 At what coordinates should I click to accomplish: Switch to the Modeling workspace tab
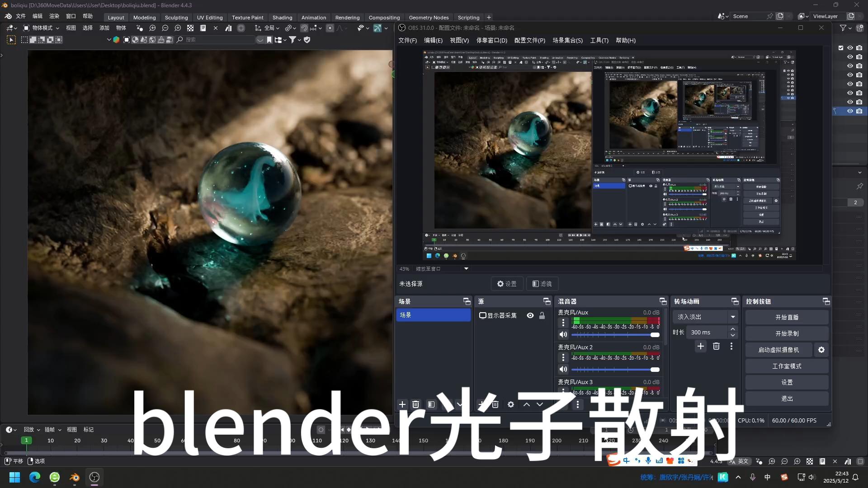point(144,18)
